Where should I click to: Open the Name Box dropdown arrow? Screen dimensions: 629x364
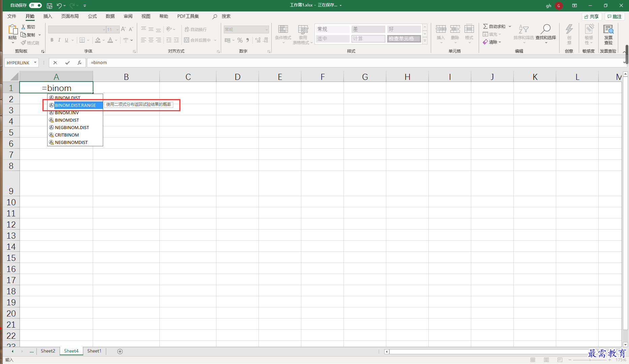pyautogui.click(x=35, y=63)
